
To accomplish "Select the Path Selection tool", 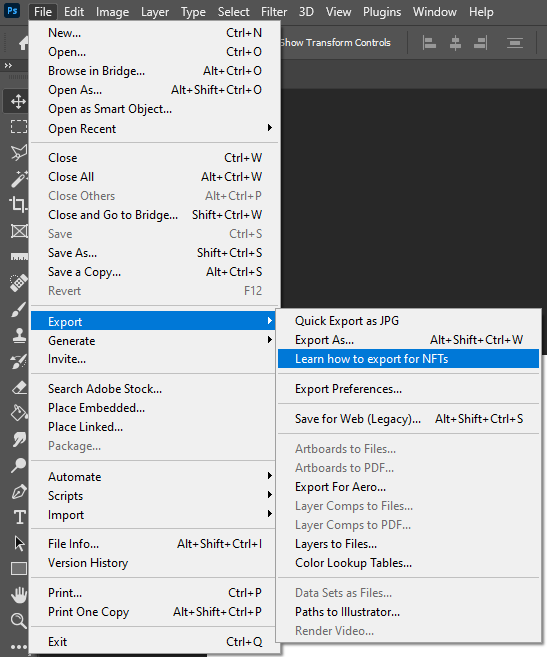I will coord(19,543).
